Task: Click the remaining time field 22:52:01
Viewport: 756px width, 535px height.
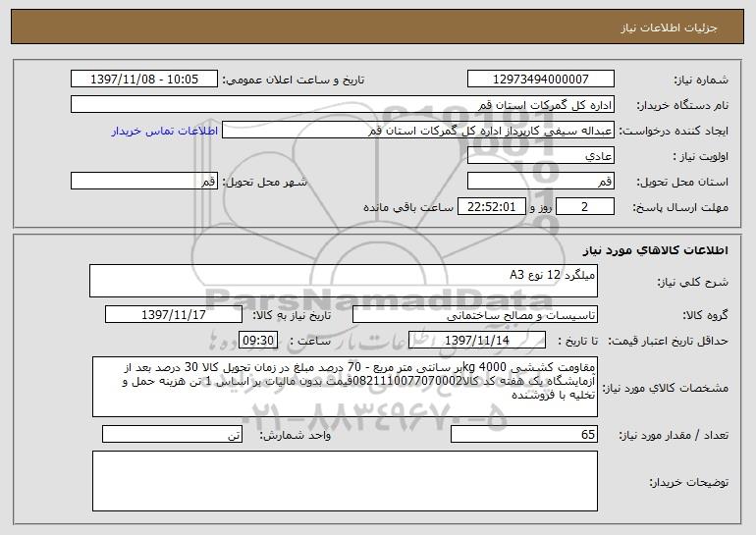Action: [x=491, y=207]
